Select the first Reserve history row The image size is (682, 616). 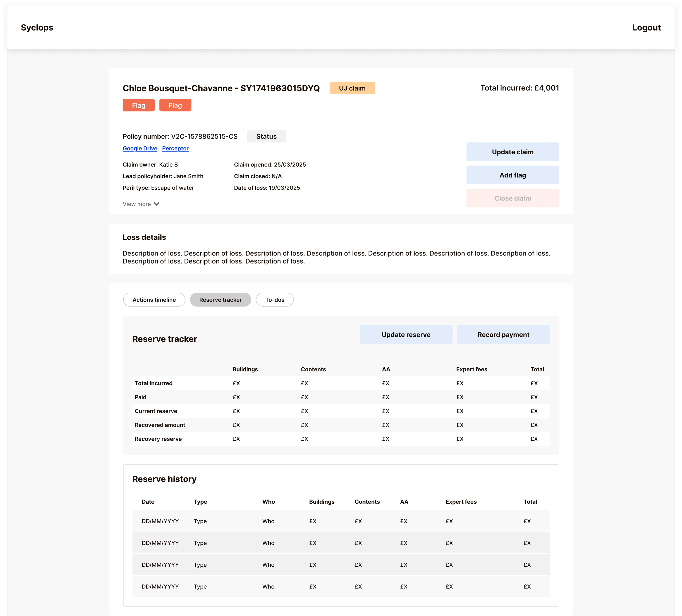point(341,521)
